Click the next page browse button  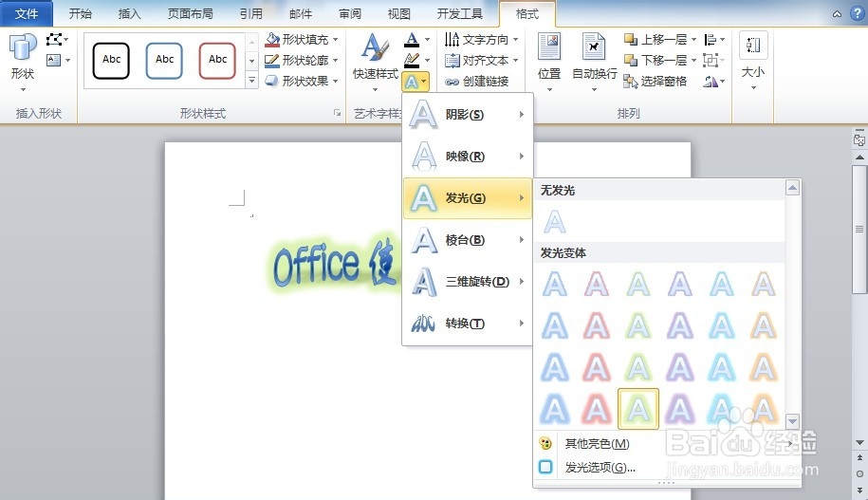pyautogui.click(x=859, y=490)
